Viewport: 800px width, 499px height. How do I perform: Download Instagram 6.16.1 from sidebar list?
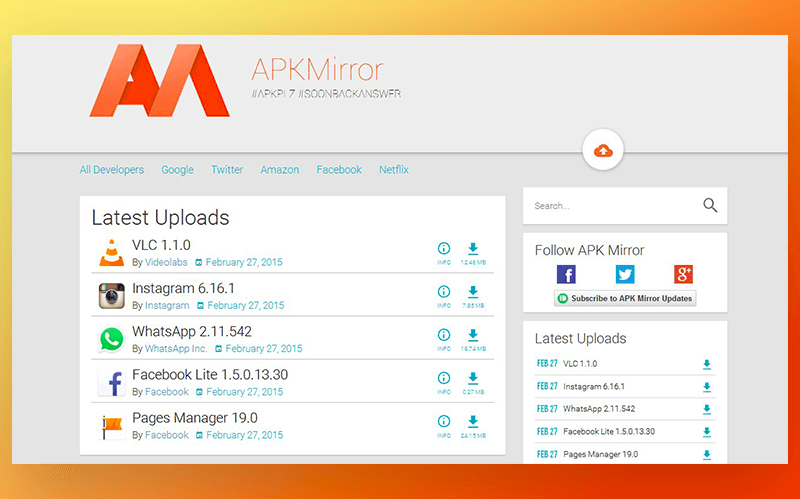(x=707, y=387)
